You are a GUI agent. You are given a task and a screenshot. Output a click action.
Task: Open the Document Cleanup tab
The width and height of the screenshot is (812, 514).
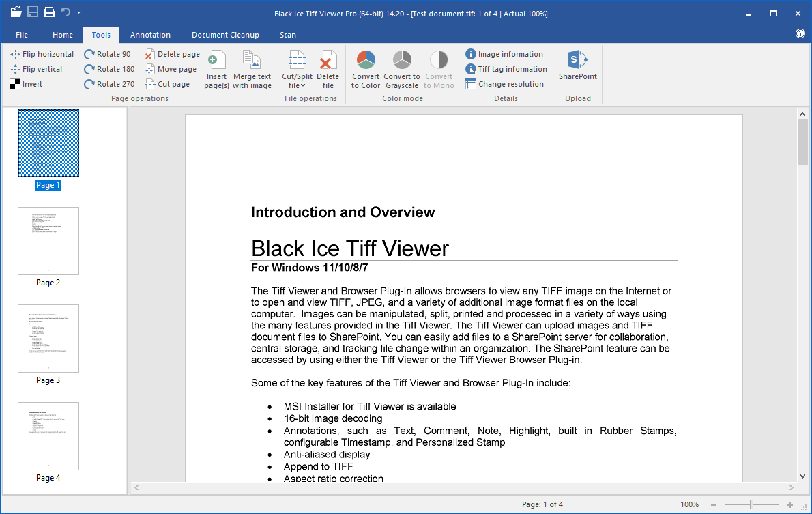click(x=225, y=35)
